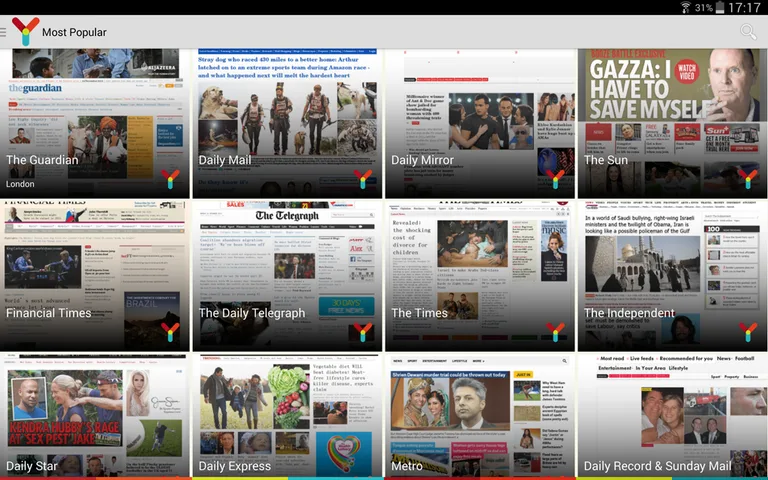Open the Daily Star thumbnail

tap(95, 415)
